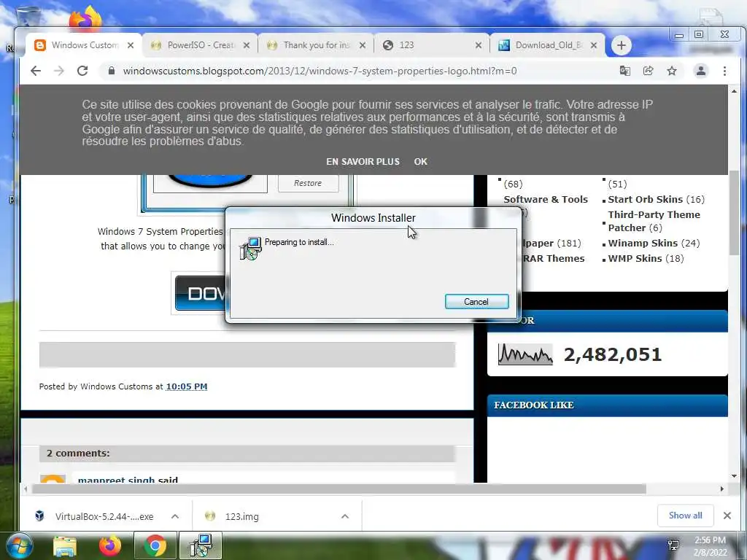Image resolution: width=747 pixels, height=560 pixels.
Task: Click EN SAVOIR PLUS in cookie banner
Action: (x=363, y=162)
